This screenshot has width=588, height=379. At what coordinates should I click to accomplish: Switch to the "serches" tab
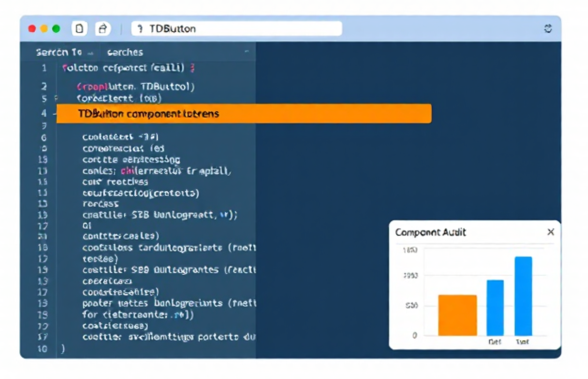point(125,52)
